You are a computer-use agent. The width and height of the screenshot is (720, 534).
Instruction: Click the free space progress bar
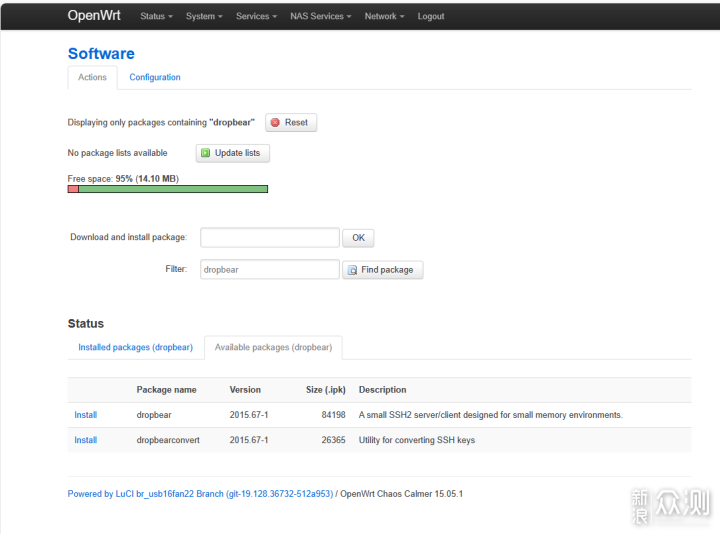click(168, 189)
